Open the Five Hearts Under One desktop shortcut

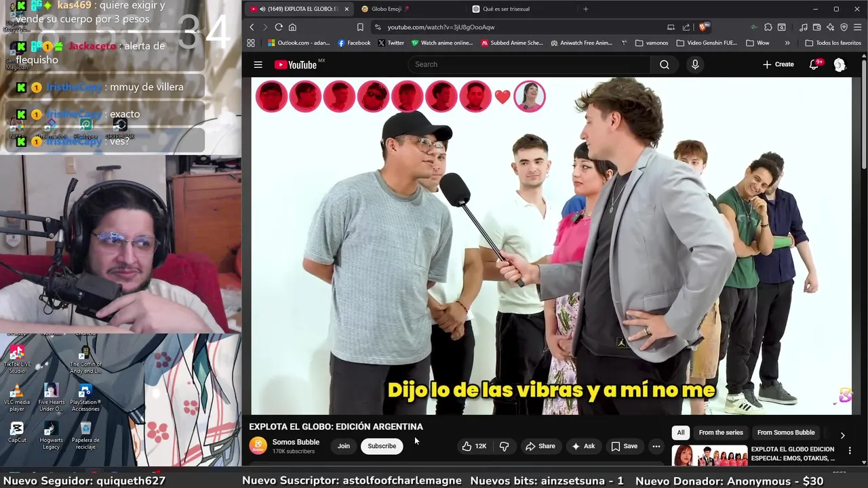[51, 398]
